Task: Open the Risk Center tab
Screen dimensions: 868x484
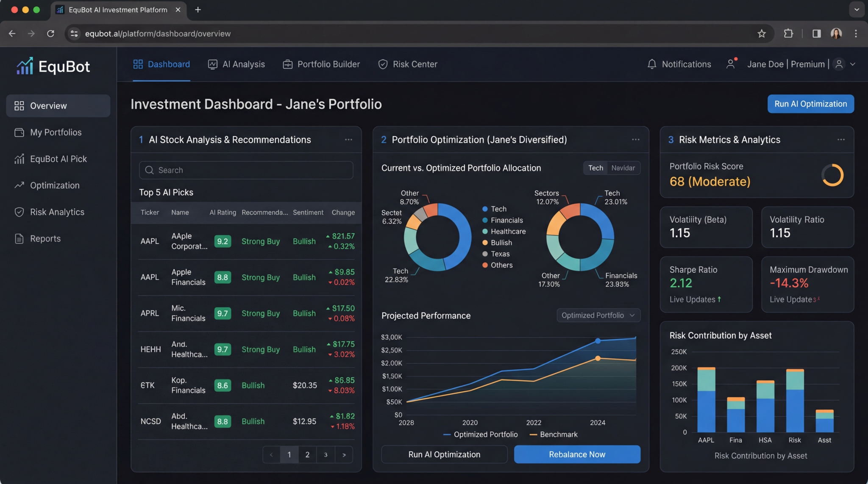Action: pos(407,64)
